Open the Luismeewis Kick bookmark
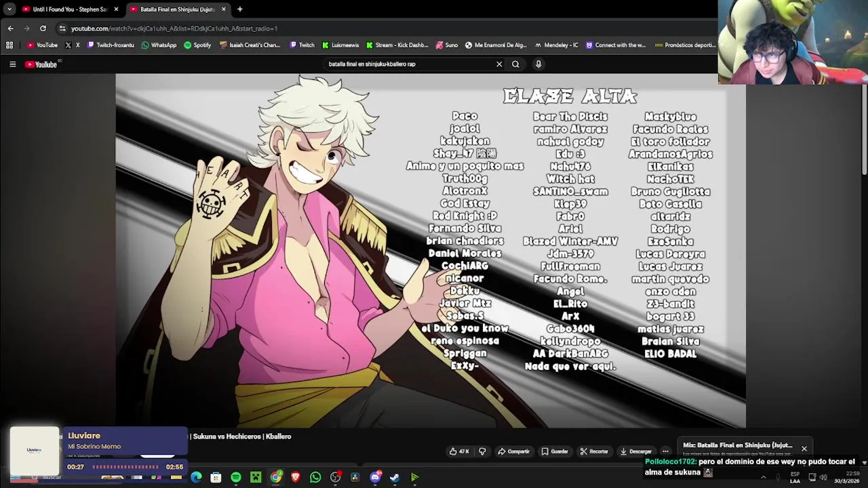868x488 pixels. coord(340,45)
